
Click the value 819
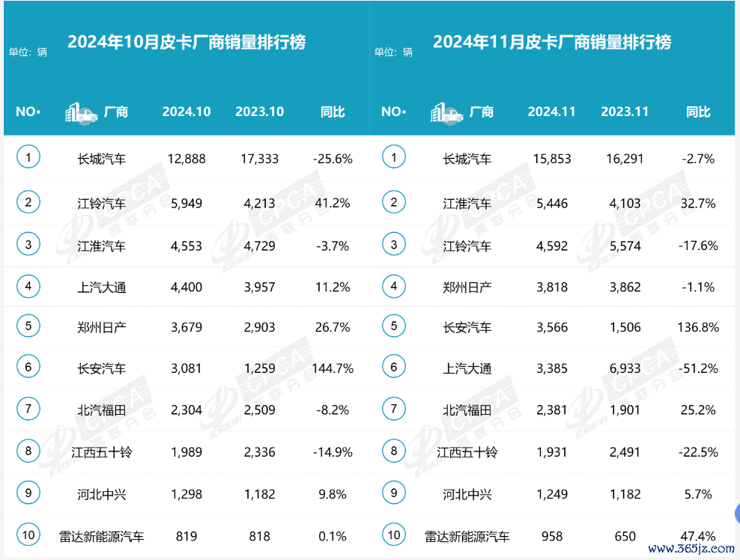click(186, 536)
